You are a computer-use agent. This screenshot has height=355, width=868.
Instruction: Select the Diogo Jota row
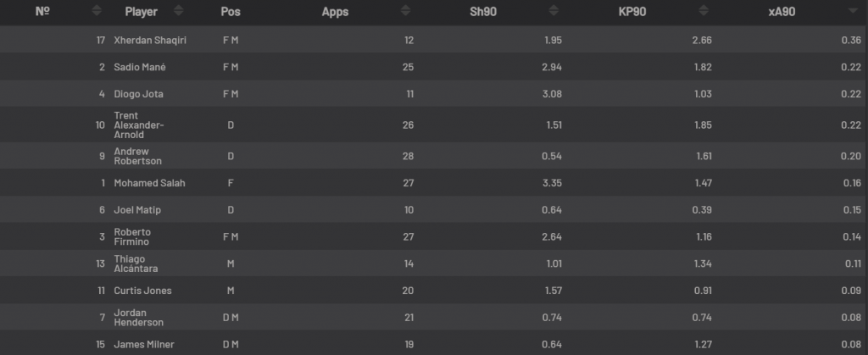(434, 93)
